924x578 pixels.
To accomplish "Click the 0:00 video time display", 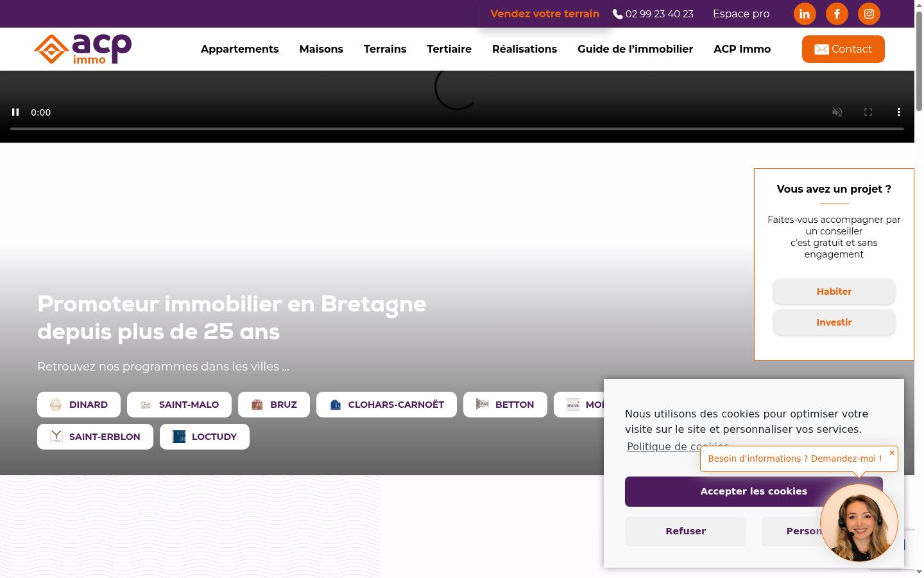I will click(x=41, y=112).
